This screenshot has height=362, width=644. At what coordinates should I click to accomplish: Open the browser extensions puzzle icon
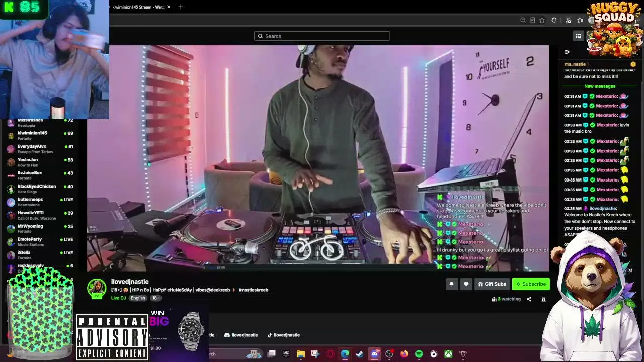tap(554, 20)
